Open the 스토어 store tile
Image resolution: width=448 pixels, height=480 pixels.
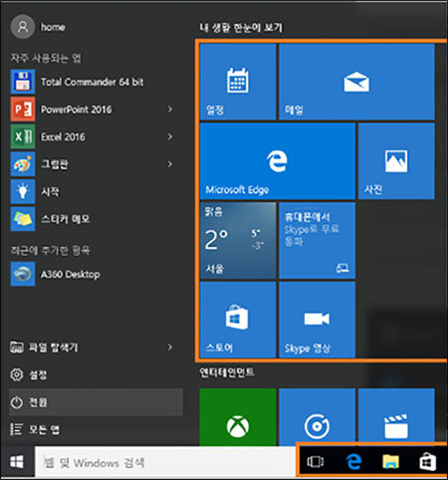tap(238, 320)
